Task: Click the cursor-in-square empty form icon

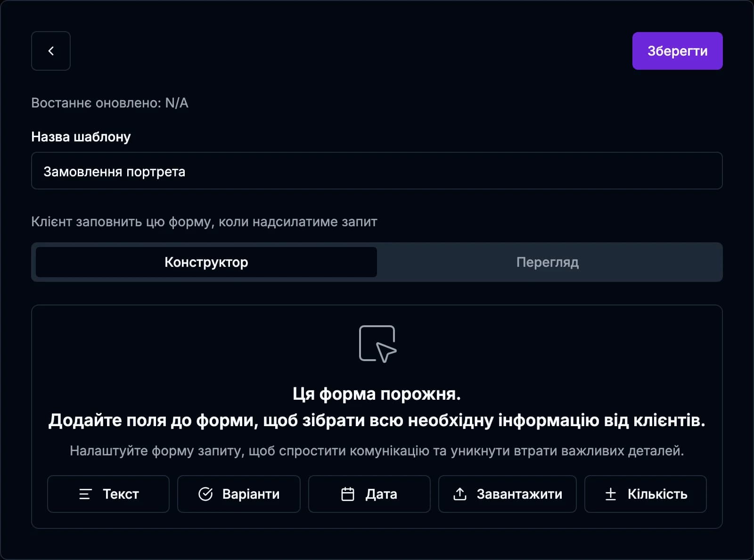Action: [377, 344]
